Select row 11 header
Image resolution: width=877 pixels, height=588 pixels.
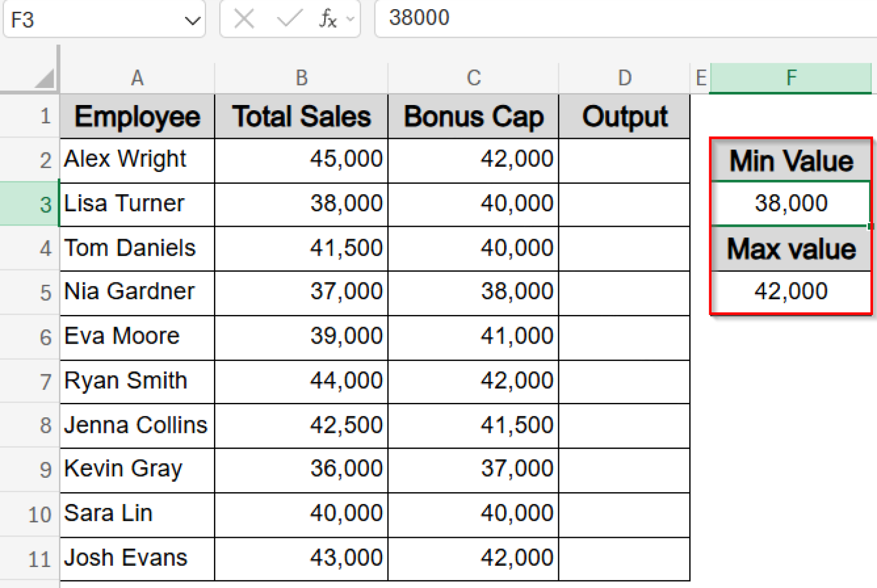tap(38, 559)
